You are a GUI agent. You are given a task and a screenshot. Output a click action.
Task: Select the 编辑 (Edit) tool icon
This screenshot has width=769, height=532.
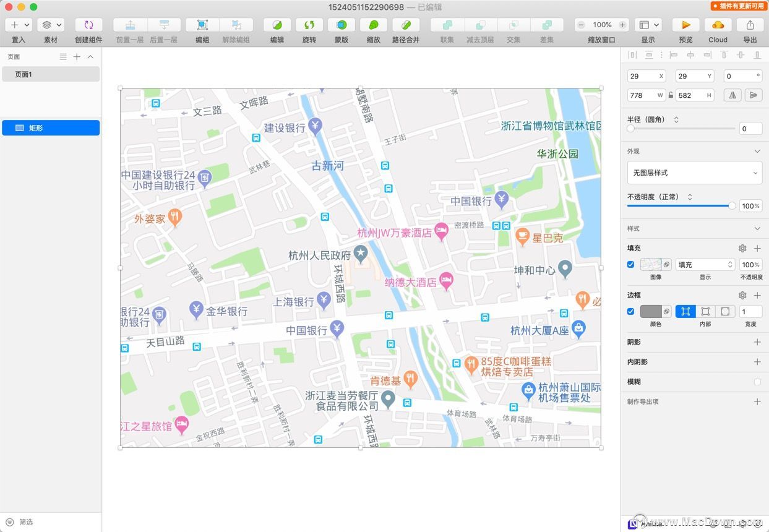(x=277, y=25)
